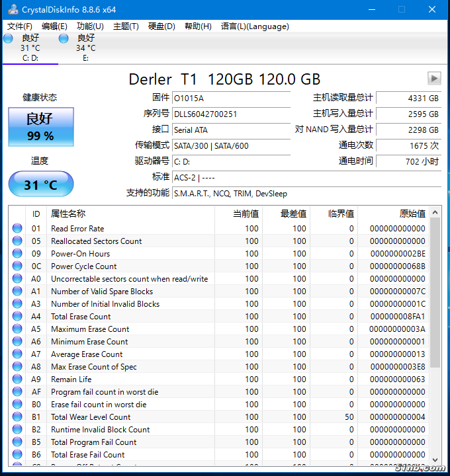This screenshot has width=450, height=476.
Task: Click the 31 °C temperature button
Action: (40, 184)
